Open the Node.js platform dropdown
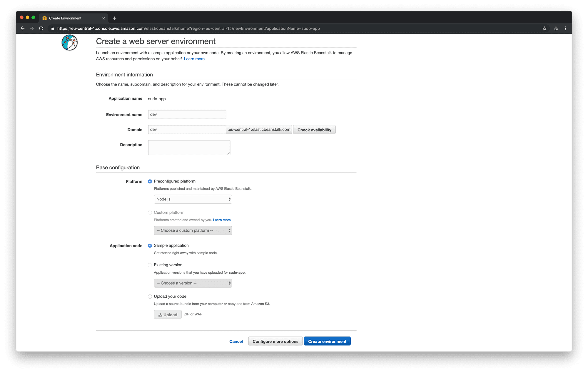Screen dimensions: 588x373 tap(193, 199)
